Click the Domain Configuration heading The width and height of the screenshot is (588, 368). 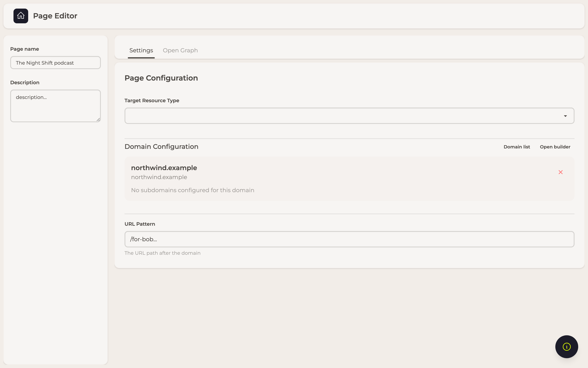[161, 147]
